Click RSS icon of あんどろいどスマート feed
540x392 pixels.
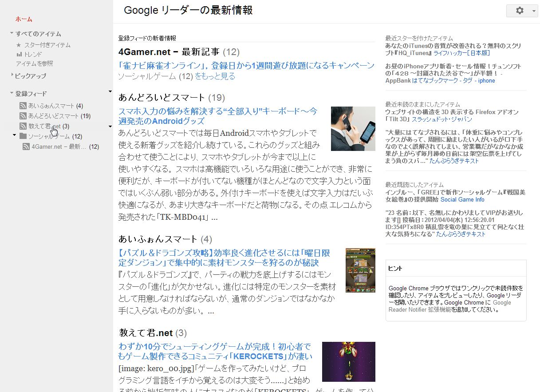[x=23, y=116]
